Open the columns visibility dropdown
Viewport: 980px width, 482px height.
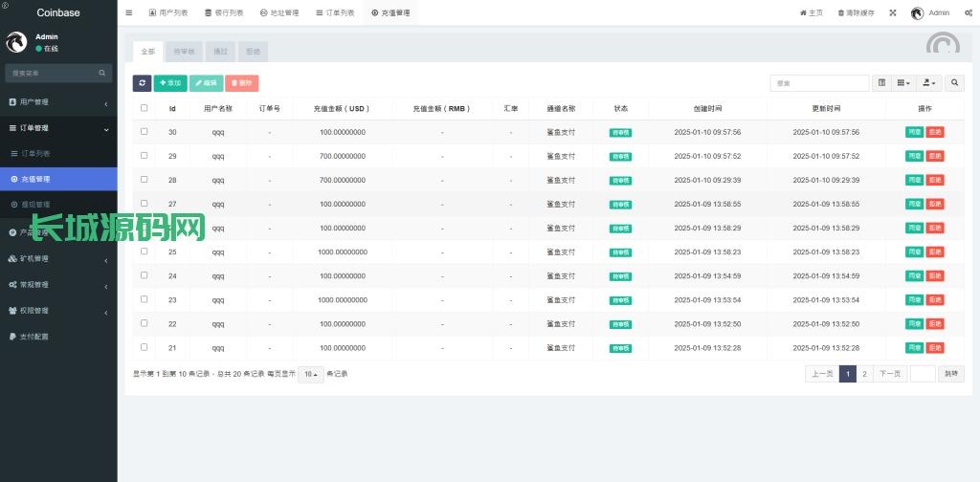click(903, 83)
